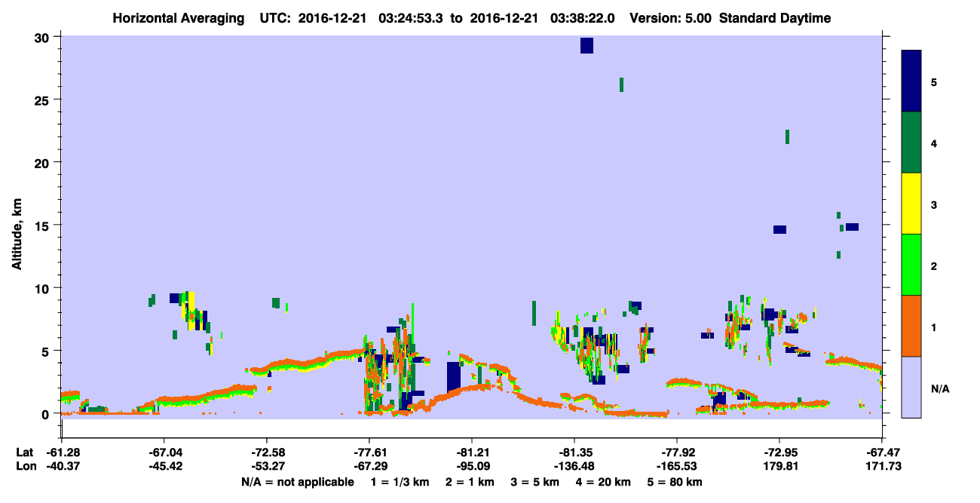Click the colorbar label N/A
This screenshot has width=980, height=503.
pyautogui.click(x=939, y=388)
